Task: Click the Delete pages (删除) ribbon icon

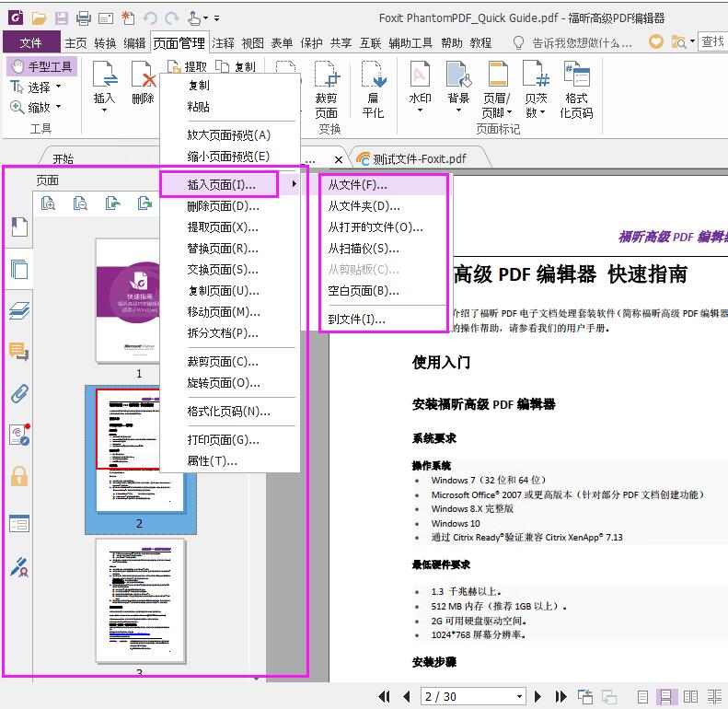Action: (x=143, y=83)
